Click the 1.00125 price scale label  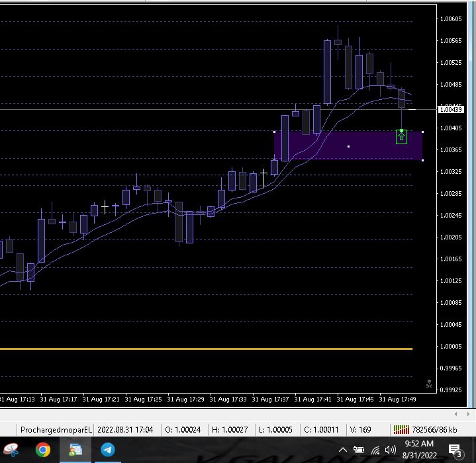(451, 280)
